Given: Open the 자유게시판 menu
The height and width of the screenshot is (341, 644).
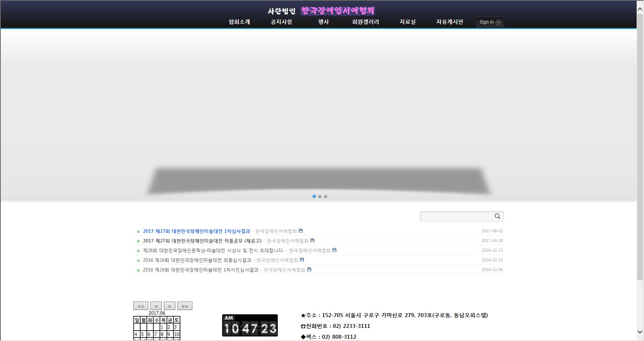Looking at the screenshot, I should pyautogui.click(x=450, y=22).
